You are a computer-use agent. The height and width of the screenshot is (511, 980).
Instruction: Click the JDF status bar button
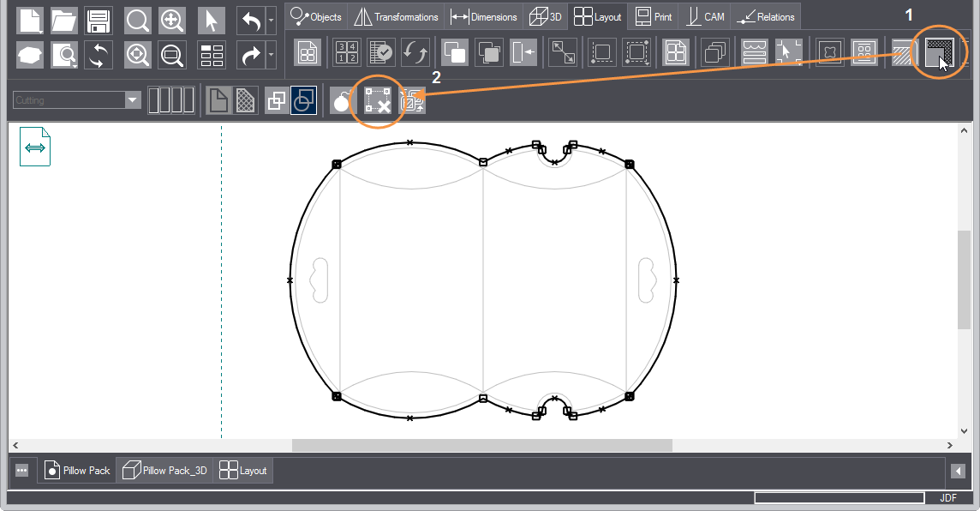[948, 498]
